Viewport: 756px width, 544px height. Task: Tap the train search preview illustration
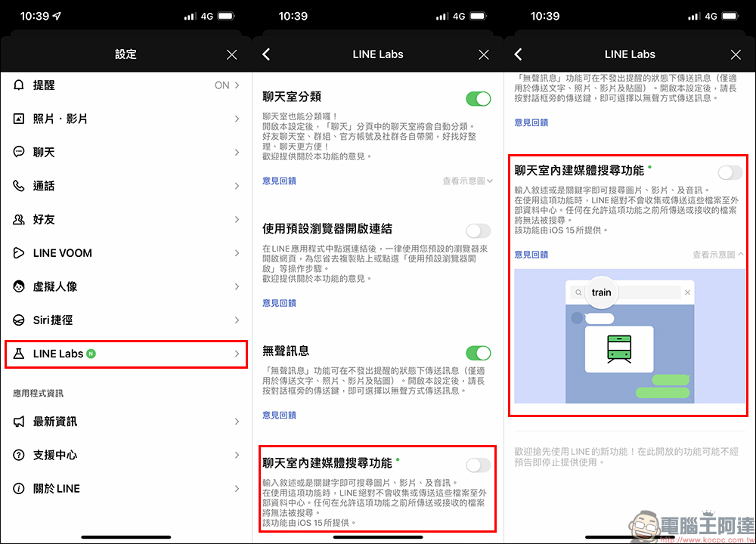coord(629,335)
